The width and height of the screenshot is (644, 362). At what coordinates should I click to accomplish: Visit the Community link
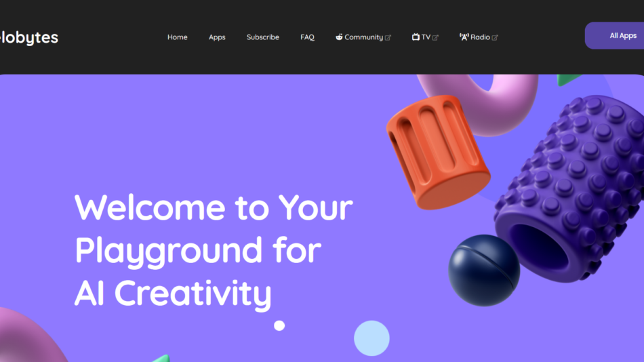tap(363, 37)
